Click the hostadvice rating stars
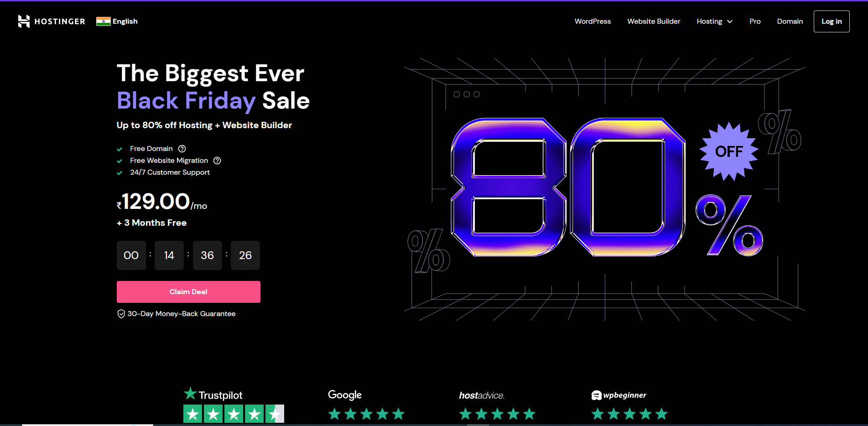The image size is (868, 426). (497, 414)
